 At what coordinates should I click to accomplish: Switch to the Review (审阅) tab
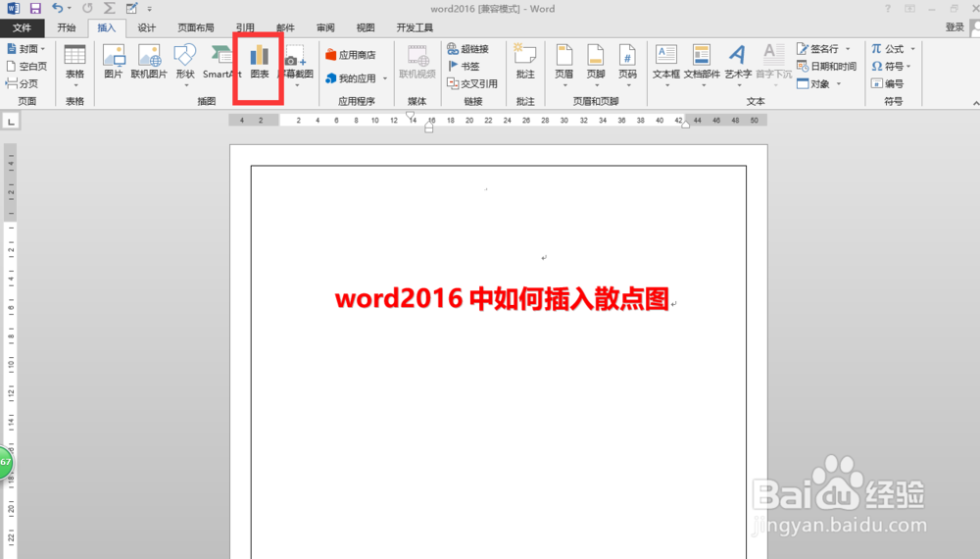click(x=325, y=27)
